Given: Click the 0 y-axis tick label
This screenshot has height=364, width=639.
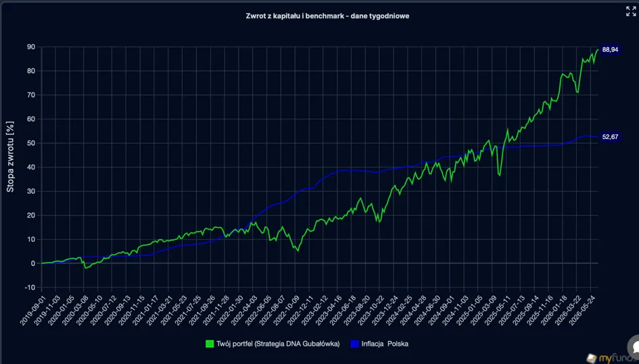Looking at the screenshot, I should 33,263.
